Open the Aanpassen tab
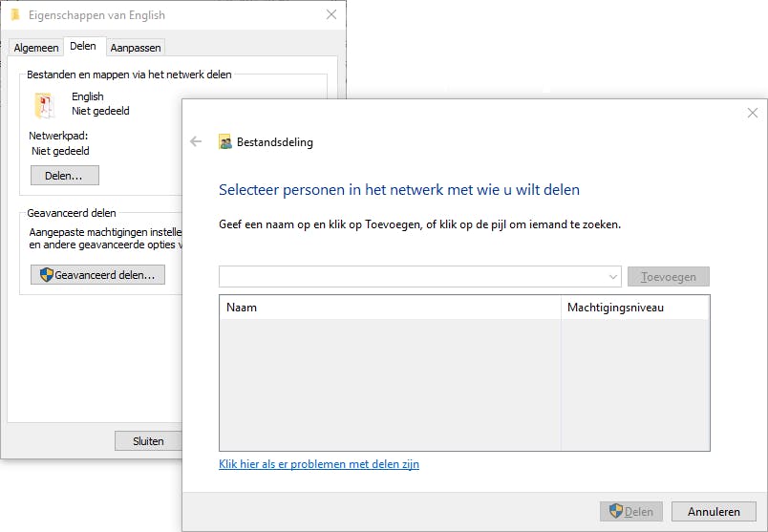 tap(136, 48)
